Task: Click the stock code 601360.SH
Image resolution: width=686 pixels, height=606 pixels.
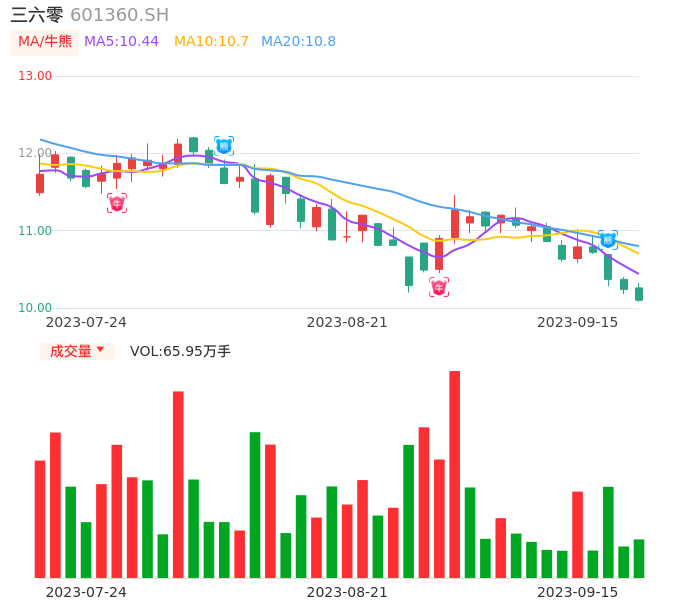Action: [119, 15]
